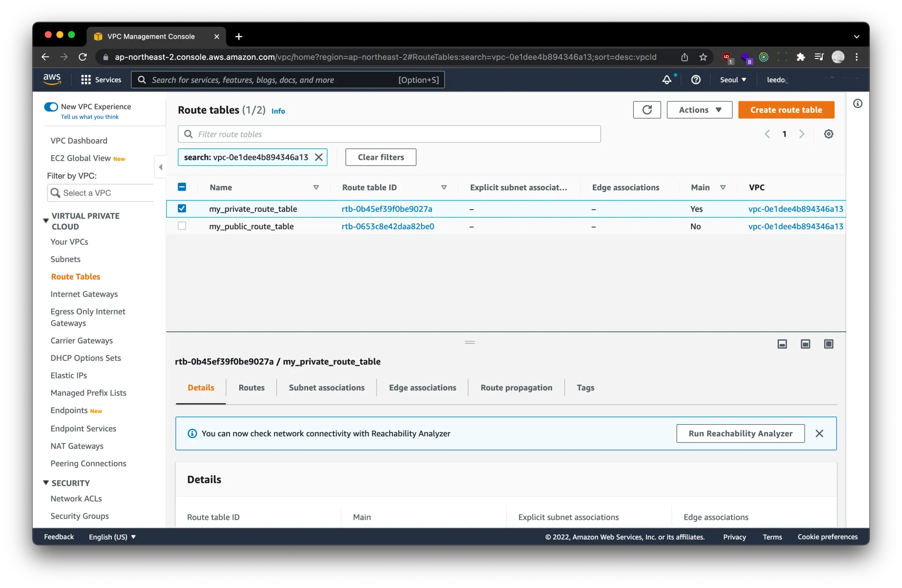
Task: Collapse the left navigation sidebar arrow
Action: pos(160,167)
